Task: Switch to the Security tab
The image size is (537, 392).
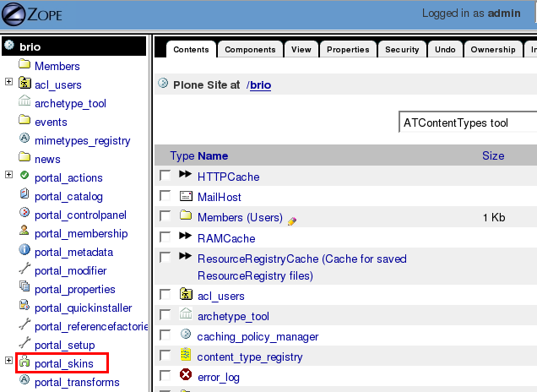Action: [401, 50]
